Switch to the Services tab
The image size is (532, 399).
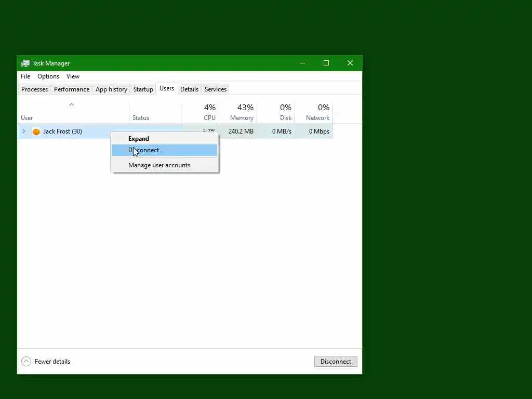pyautogui.click(x=216, y=89)
